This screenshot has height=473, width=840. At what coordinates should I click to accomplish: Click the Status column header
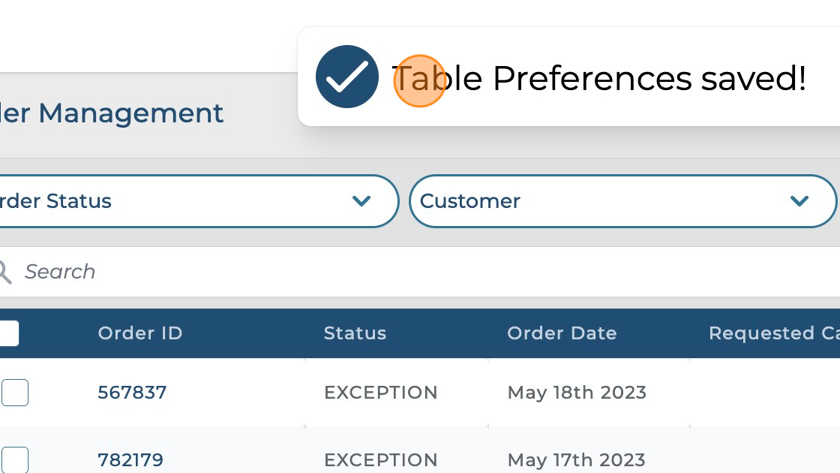[355, 333]
